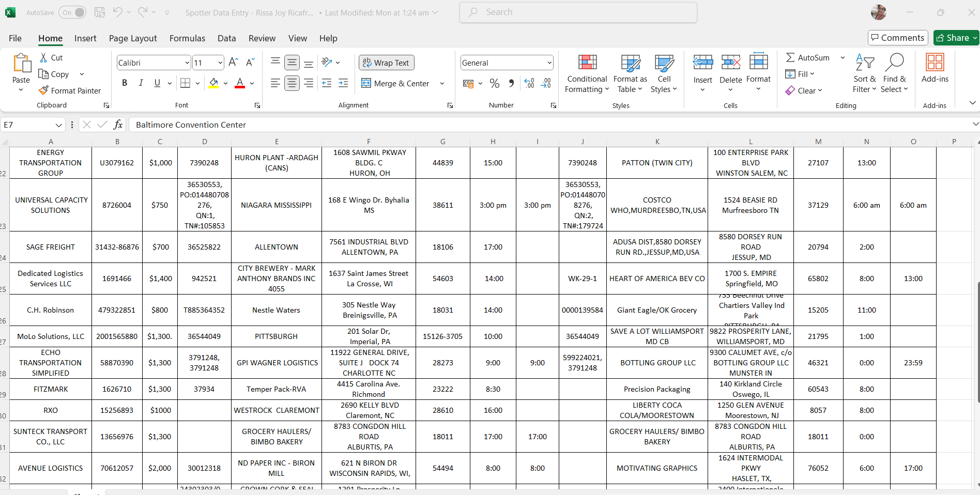Increase decimal places
Viewport: 980px width, 495px height.
pos(529,83)
